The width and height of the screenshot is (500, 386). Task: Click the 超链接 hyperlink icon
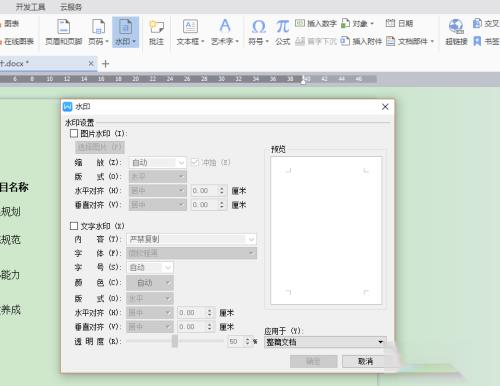(x=456, y=32)
